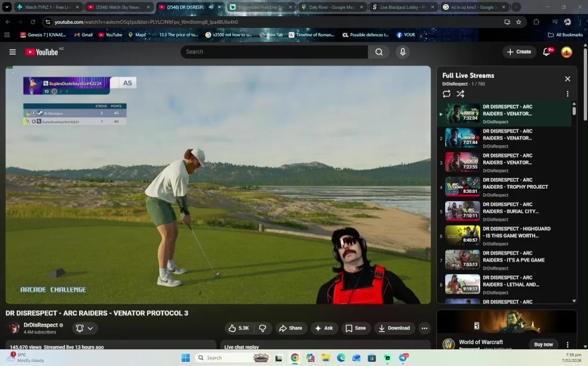Open ARC RAIDERS - IT'S A PVE GAME video

click(513, 257)
